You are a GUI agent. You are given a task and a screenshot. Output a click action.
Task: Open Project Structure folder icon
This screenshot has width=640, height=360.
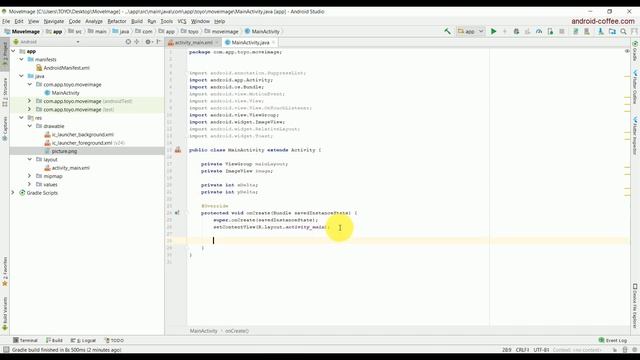[x=612, y=31]
